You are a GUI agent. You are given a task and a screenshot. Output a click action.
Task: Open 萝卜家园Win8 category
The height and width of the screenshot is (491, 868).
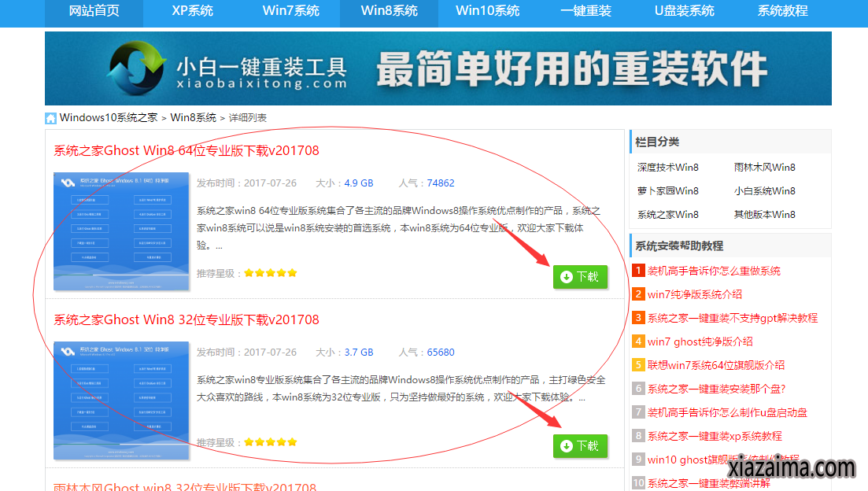[667, 191]
